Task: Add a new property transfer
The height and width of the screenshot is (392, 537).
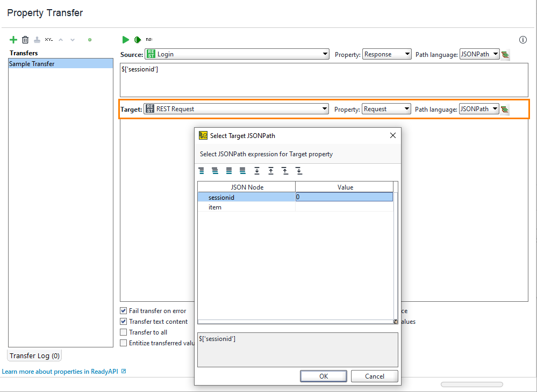Action: pyautogui.click(x=13, y=39)
